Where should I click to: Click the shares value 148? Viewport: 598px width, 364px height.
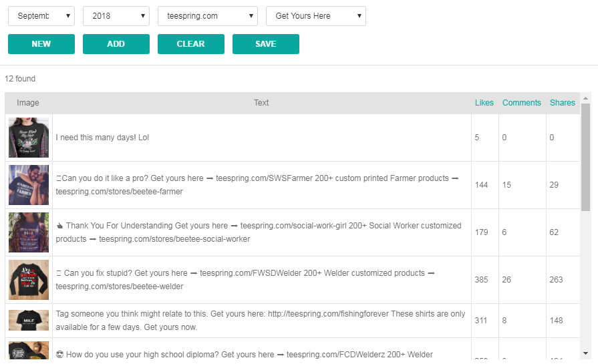pyautogui.click(x=556, y=321)
